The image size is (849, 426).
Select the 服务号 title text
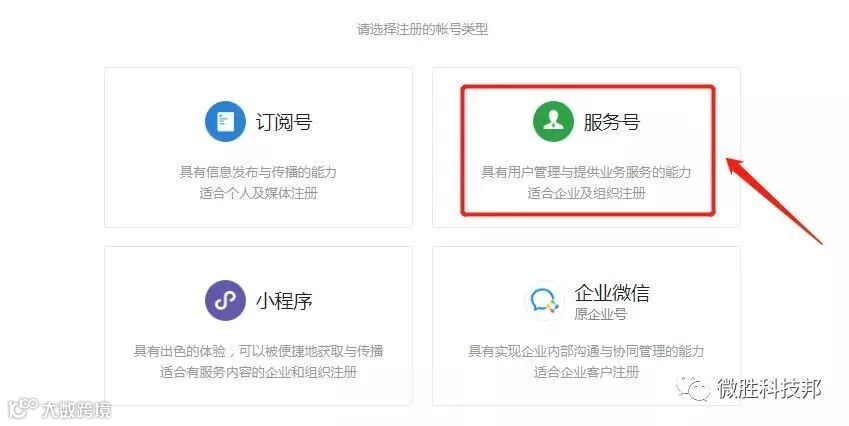[x=611, y=122]
